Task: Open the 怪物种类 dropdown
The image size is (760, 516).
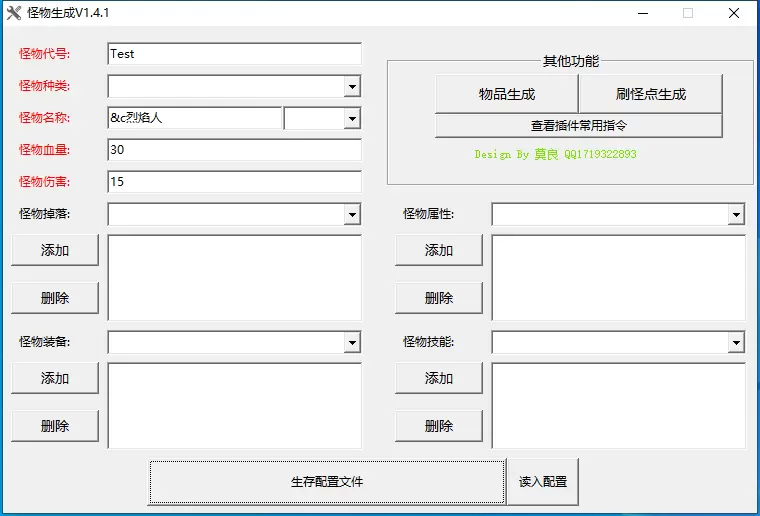Action: pyautogui.click(x=352, y=87)
